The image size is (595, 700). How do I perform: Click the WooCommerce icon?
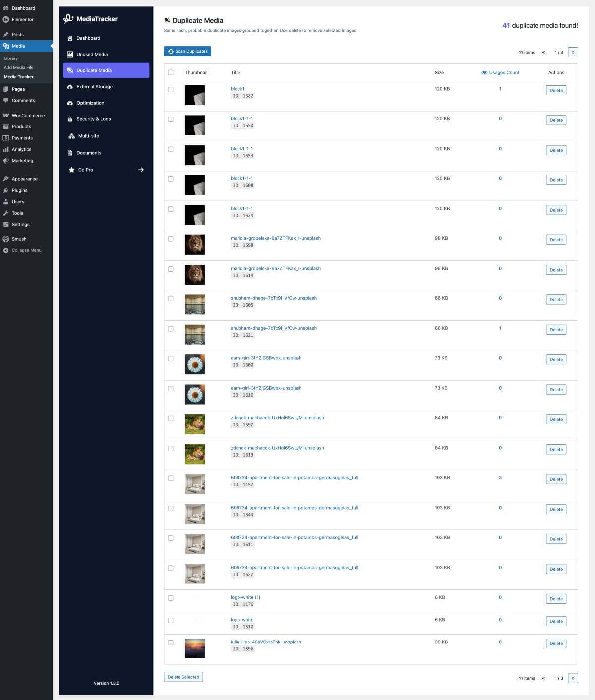[x=6, y=116]
